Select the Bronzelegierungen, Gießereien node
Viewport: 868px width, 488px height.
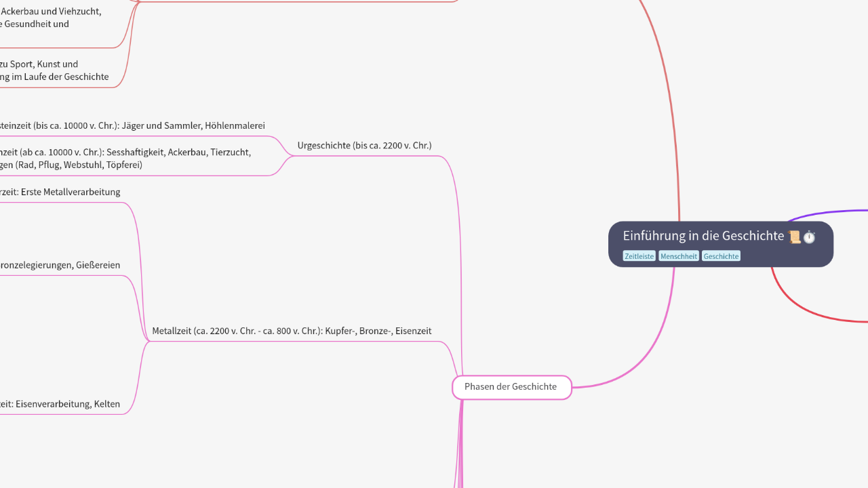point(60,266)
